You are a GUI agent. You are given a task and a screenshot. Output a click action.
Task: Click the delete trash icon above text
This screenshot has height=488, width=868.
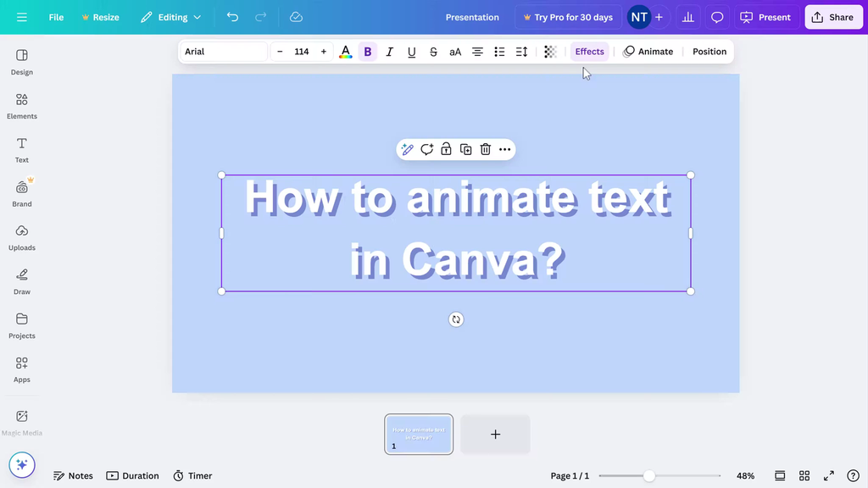pyautogui.click(x=486, y=150)
